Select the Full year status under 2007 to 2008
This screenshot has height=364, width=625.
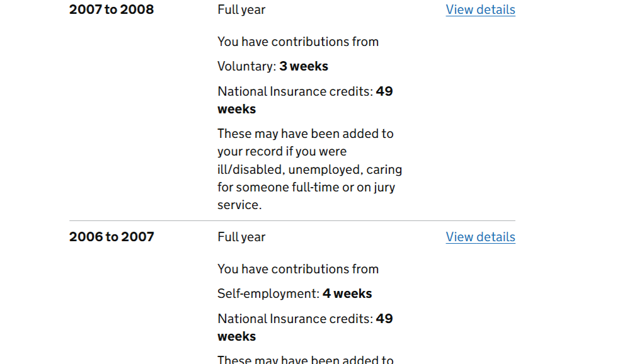point(241,9)
